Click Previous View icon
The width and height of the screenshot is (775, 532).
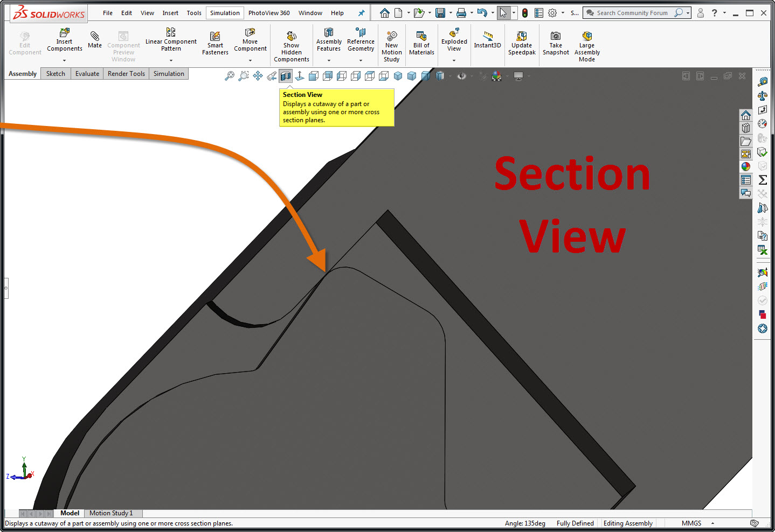tap(272, 76)
